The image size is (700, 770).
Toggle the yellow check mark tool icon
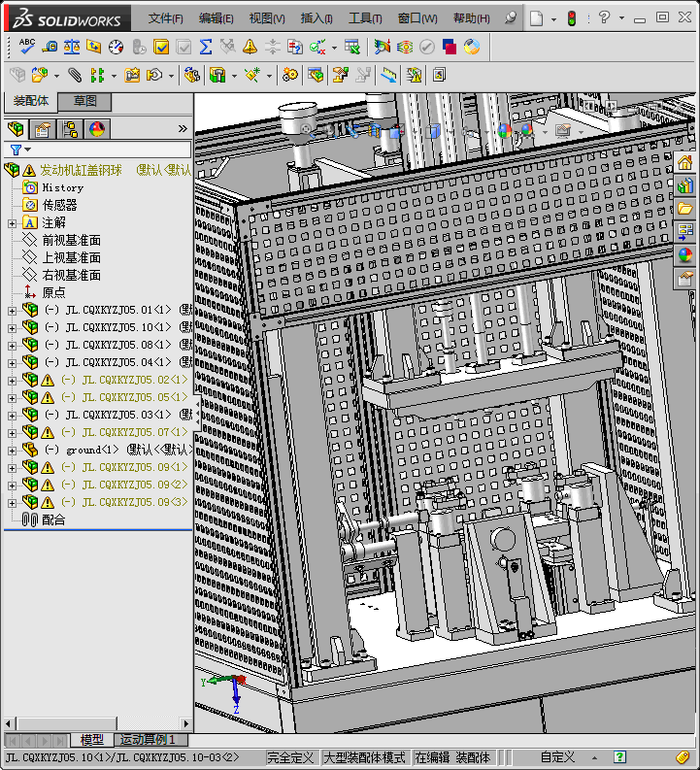(161, 47)
